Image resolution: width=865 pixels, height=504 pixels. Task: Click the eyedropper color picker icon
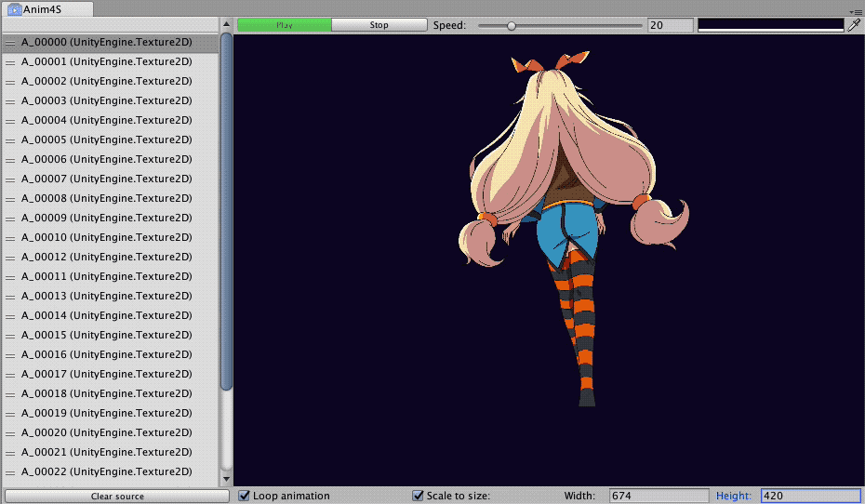[x=854, y=25]
